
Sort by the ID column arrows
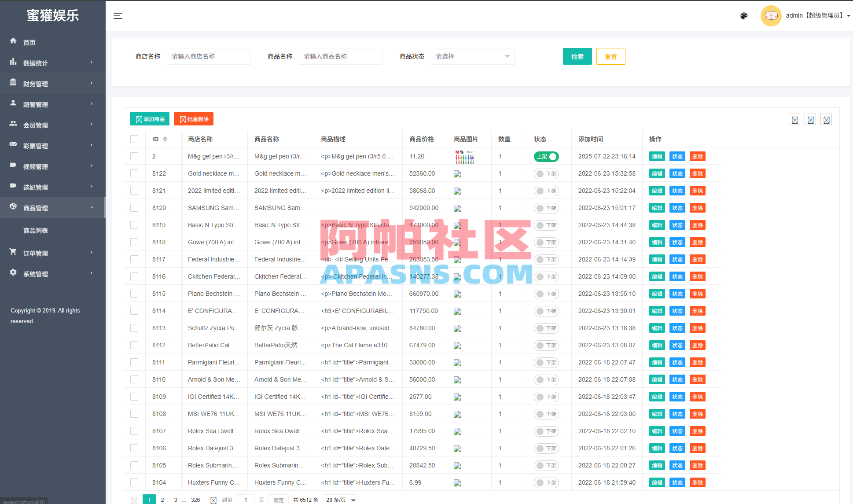pos(165,139)
